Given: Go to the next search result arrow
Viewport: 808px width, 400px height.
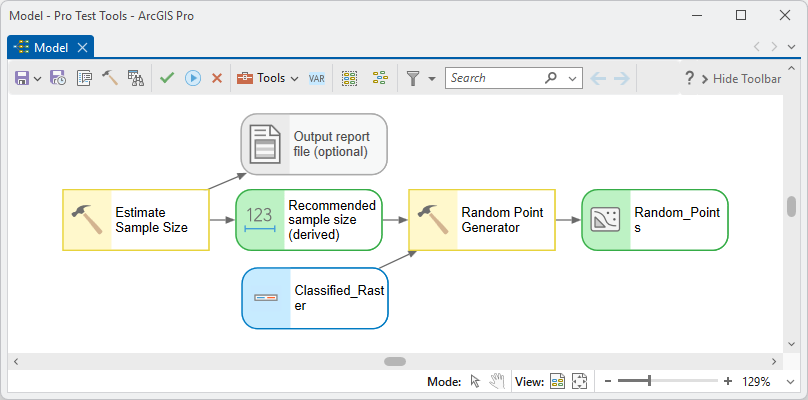Looking at the screenshot, I should click(x=622, y=78).
